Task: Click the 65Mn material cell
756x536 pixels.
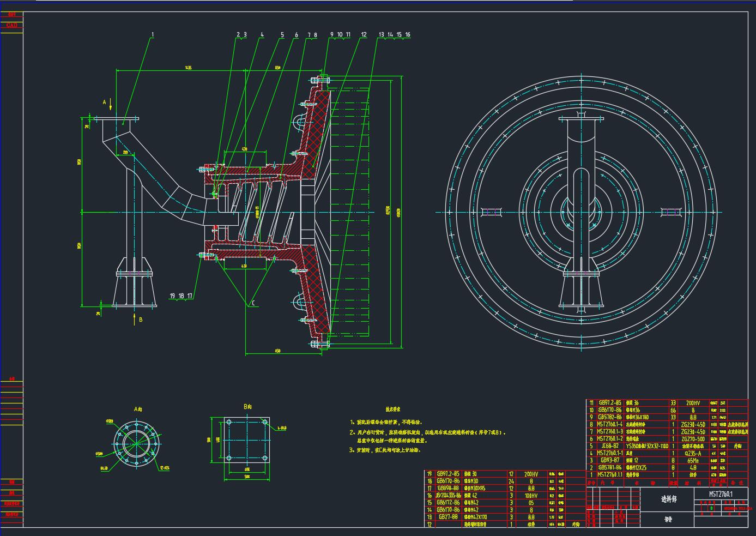Action: click(x=693, y=460)
